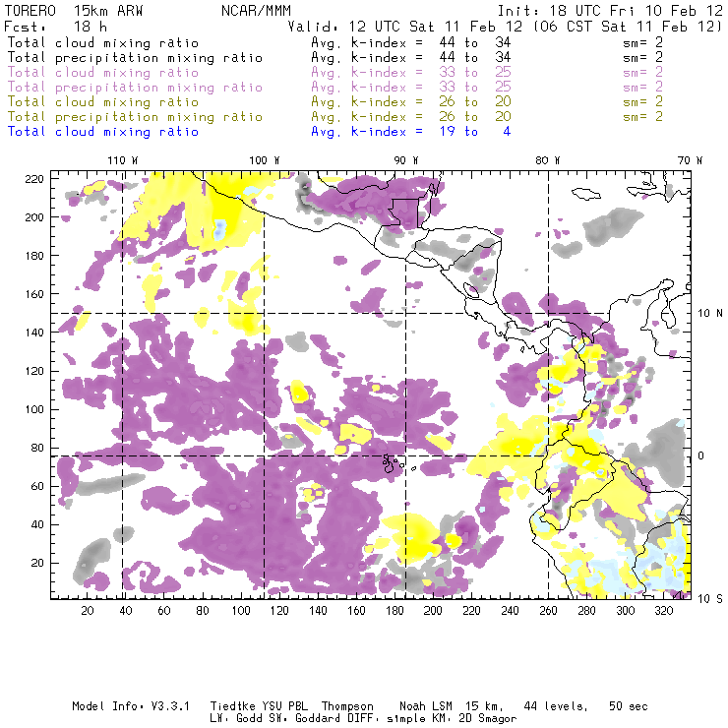
Task: Click the blue "Avg. k-index = 19 to 4" text
Action: coord(411,132)
